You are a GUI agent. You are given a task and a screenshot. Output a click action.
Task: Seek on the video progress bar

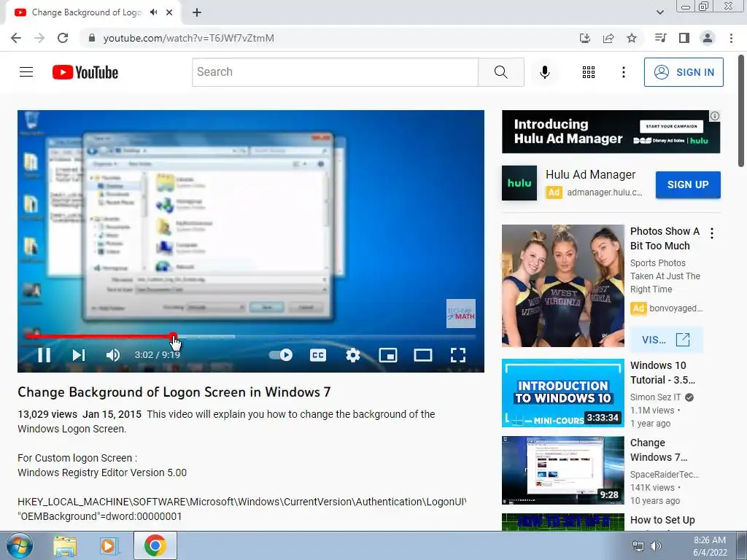(x=251, y=337)
